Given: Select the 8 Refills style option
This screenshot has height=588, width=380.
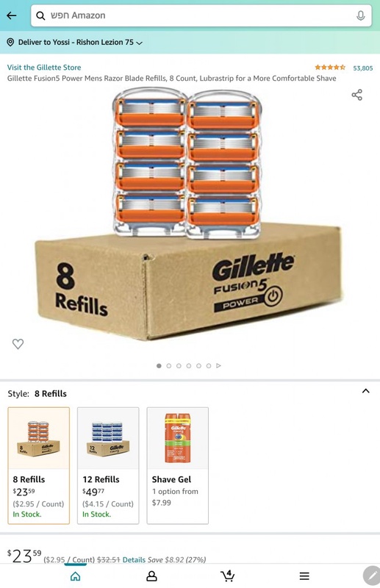Looking at the screenshot, I should pyautogui.click(x=39, y=465).
